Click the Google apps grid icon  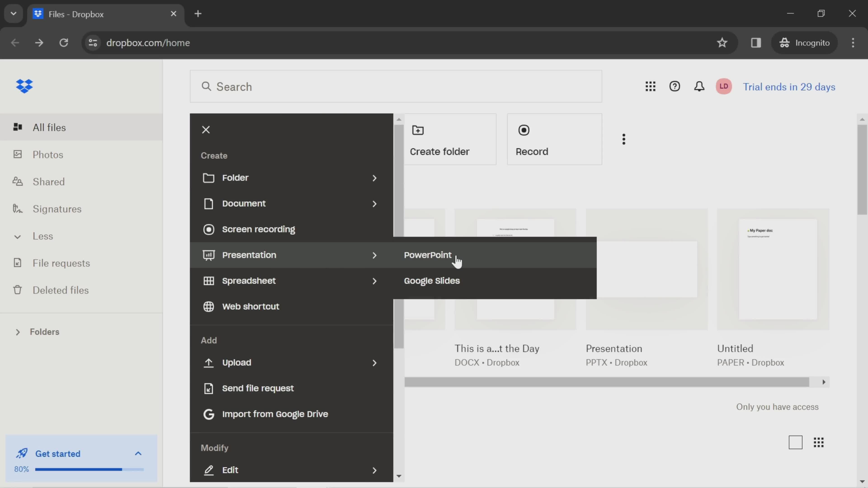click(x=650, y=86)
